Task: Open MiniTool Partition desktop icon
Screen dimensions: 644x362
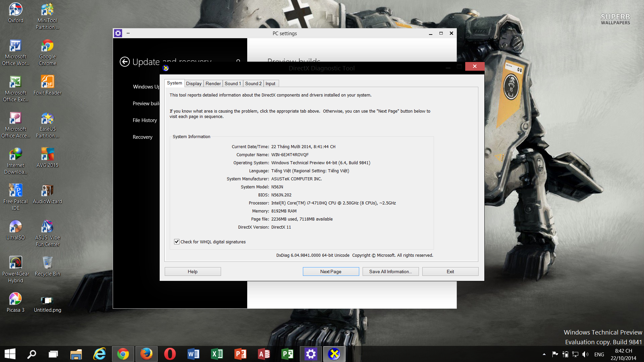Action: pos(47,16)
